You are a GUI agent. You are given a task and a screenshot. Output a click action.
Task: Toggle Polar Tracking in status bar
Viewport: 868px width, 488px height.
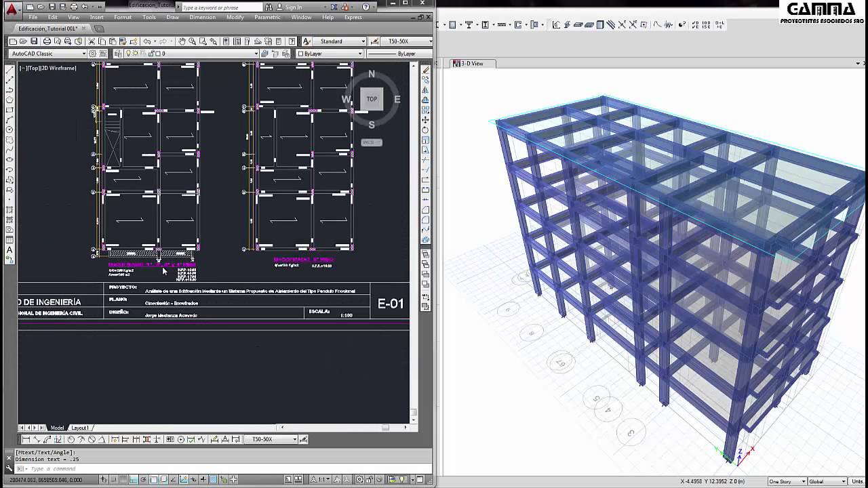coord(143,479)
